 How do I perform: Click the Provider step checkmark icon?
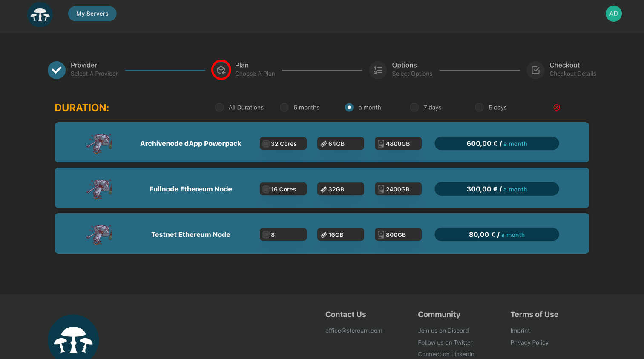(57, 70)
